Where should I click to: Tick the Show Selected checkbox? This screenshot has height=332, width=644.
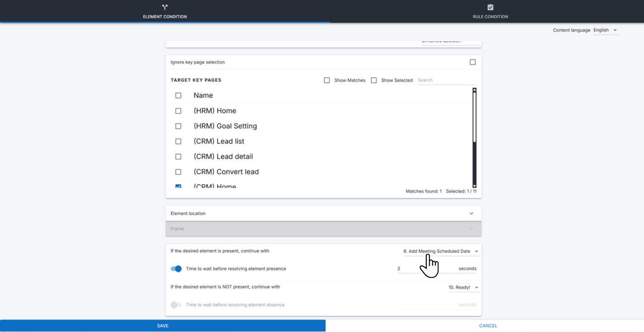point(374,80)
